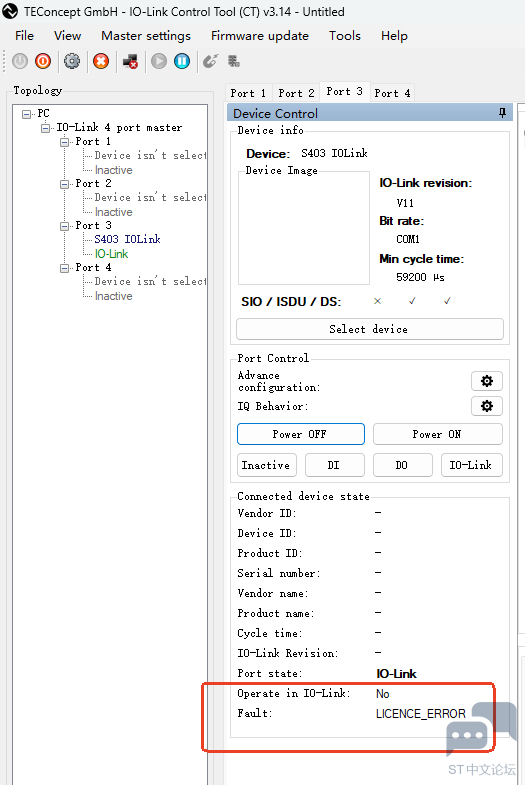Set port mode to IO-Link button
This screenshot has height=785, width=525.
(x=472, y=465)
